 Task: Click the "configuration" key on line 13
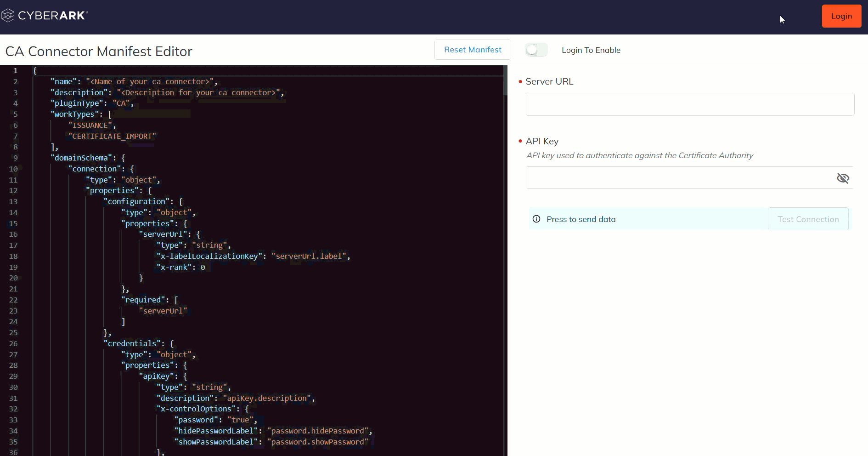136,201
